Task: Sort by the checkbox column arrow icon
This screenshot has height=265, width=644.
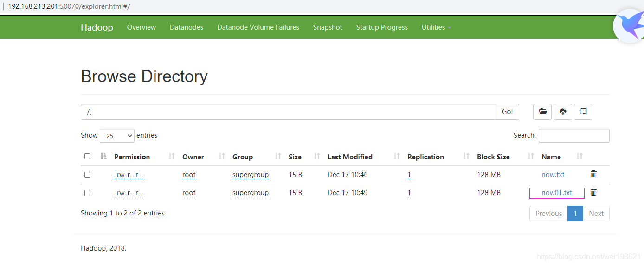Action: coord(103,156)
